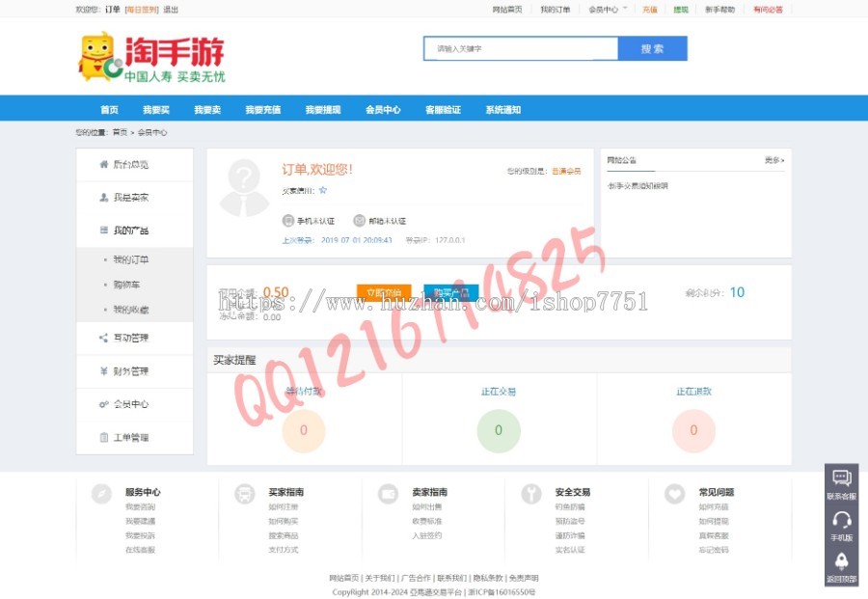
Task: Click the blue 搜索 button
Action: [653, 49]
